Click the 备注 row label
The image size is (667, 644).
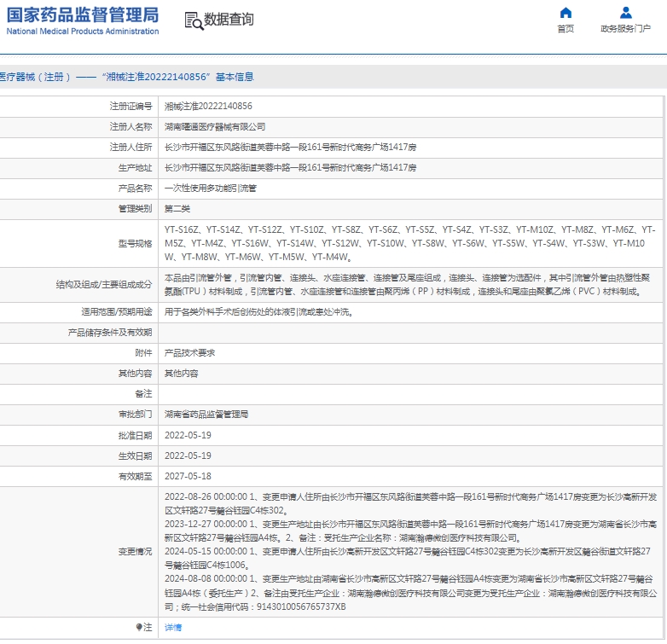tap(143, 393)
